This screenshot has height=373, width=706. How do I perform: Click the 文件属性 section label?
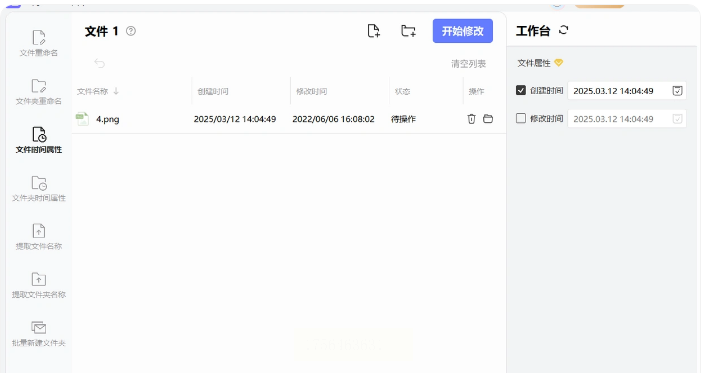pyautogui.click(x=534, y=63)
